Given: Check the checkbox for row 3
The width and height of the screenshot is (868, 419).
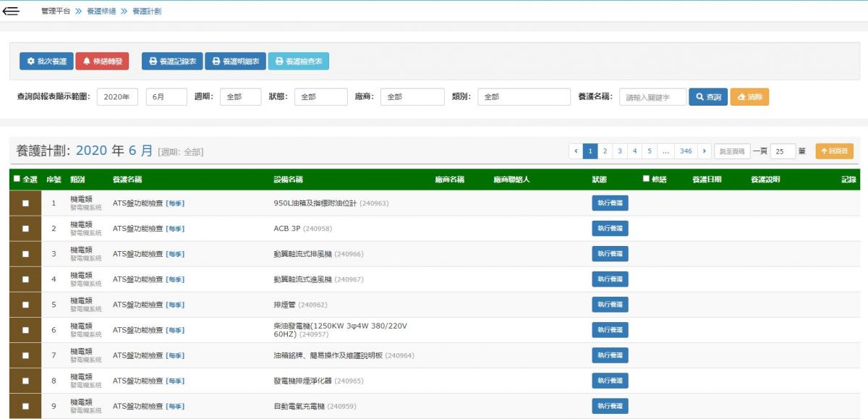Looking at the screenshot, I should tap(25, 254).
